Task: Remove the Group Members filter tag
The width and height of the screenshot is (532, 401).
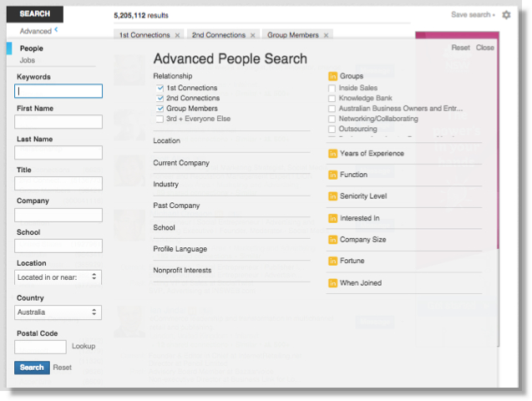Action: coord(327,35)
